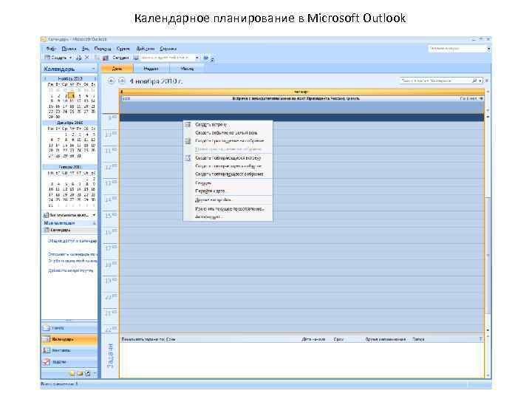Switch to the Неделя view tab
Viewport: 532px width, 399px height.
pos(151,69)
